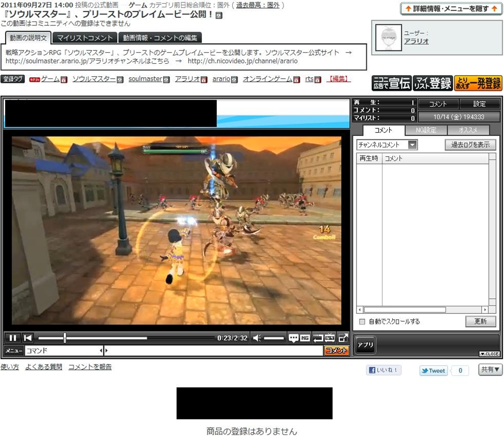Mute the player volume speaker icon
Image resolution: width=504 pixels, height=436 pixels.
(x=257, y=338)
